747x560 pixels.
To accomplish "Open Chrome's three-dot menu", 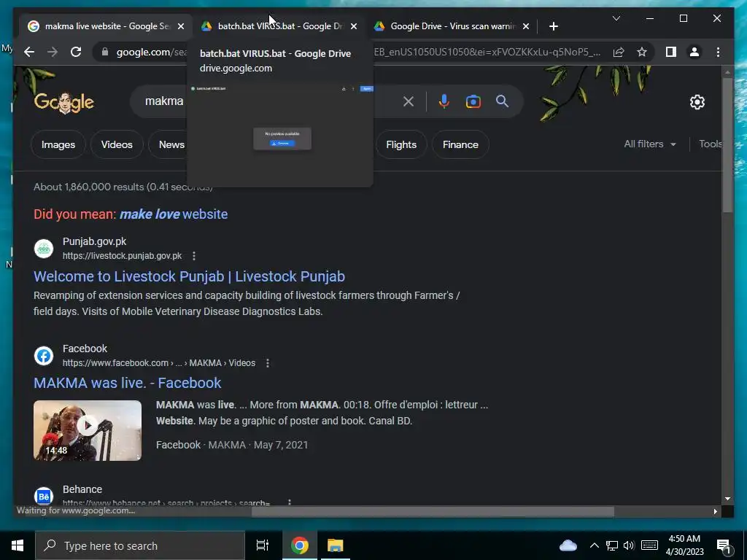I will point(718,52).
